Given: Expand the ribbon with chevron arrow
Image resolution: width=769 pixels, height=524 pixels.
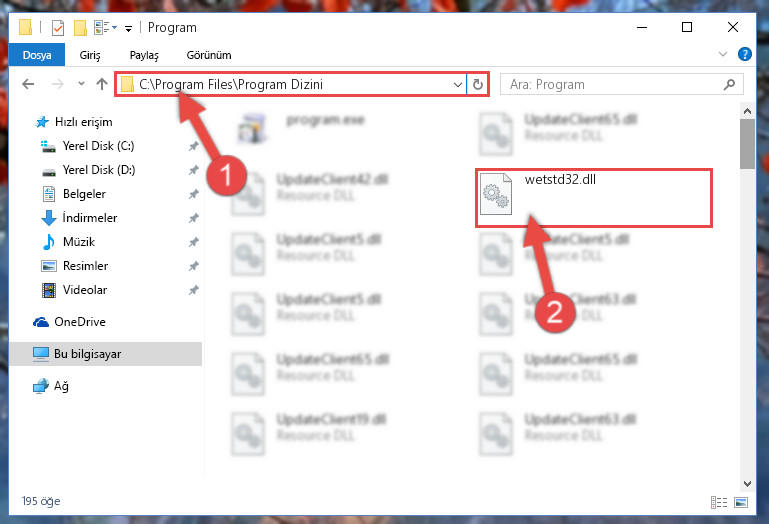Looking at the screenshot, I should coord(722,54).
